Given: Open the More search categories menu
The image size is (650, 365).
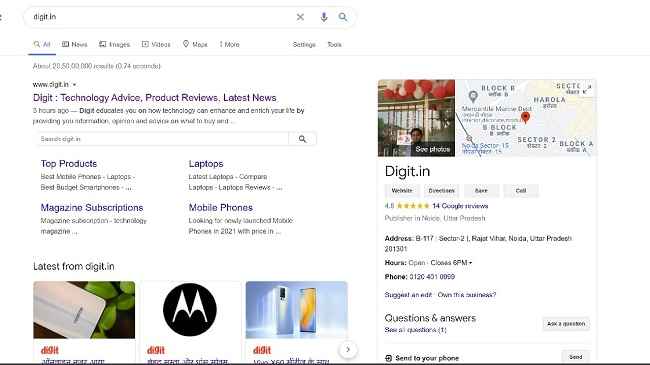Looking at the screenshot, I should 229,44.
